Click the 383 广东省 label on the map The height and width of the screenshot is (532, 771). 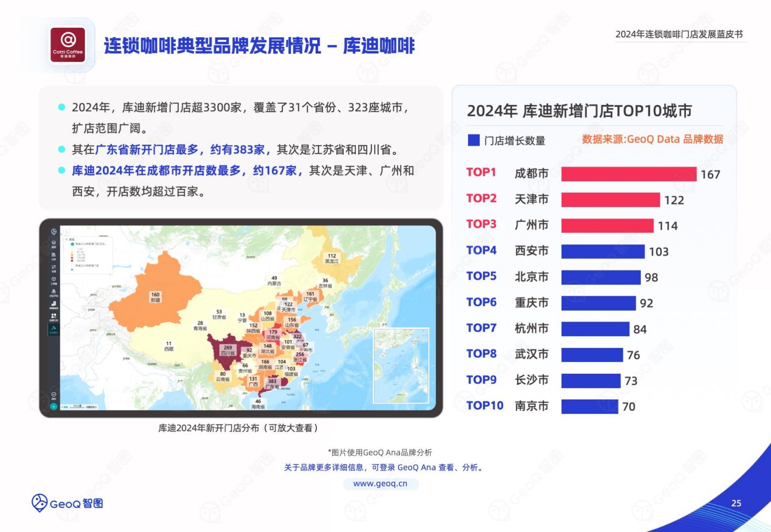(x=272, y=384)
